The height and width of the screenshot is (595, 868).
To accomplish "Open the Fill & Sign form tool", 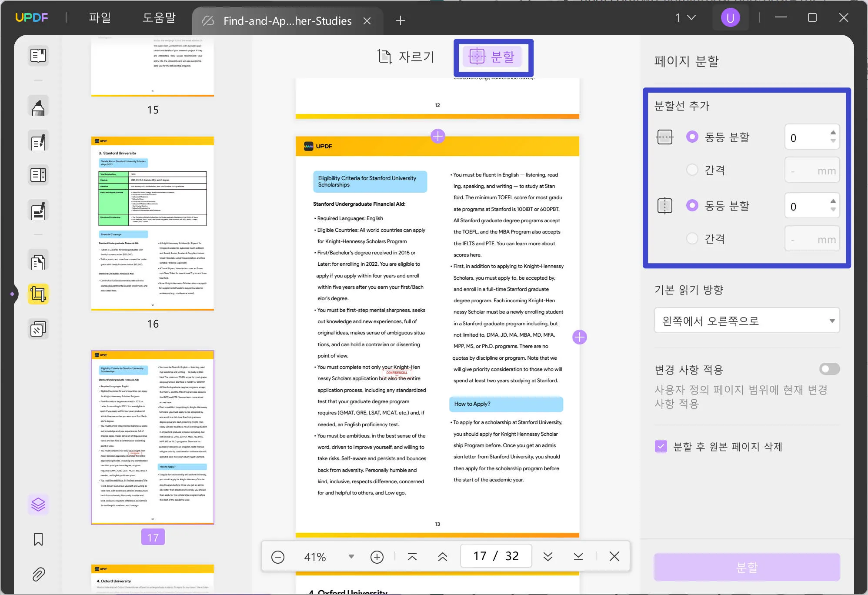I will click(x=38, y=211).
